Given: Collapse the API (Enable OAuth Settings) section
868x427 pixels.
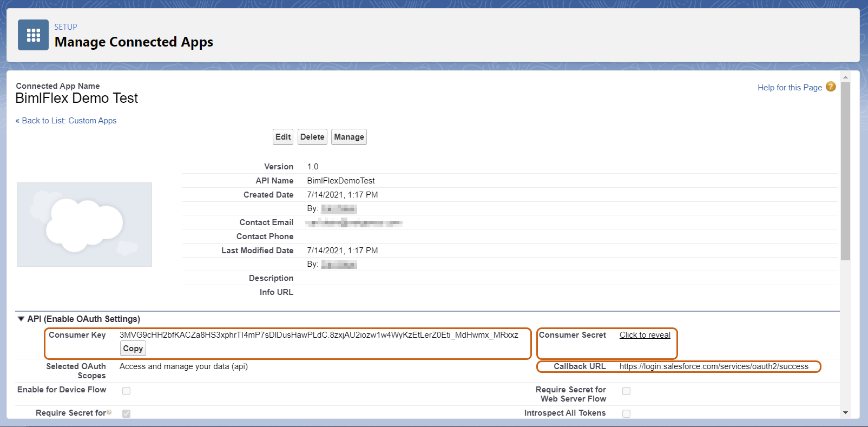Looking at the screenshot, I should coord(21,319).
